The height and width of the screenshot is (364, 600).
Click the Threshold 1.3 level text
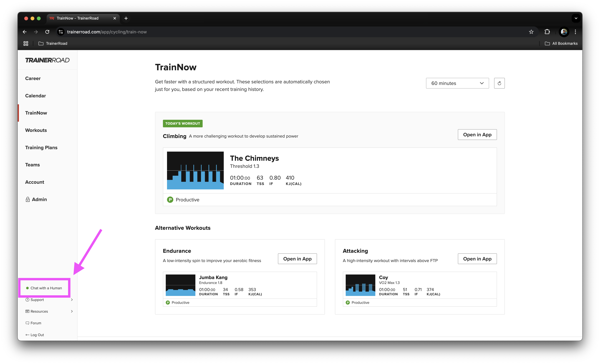tap(245, 166)
